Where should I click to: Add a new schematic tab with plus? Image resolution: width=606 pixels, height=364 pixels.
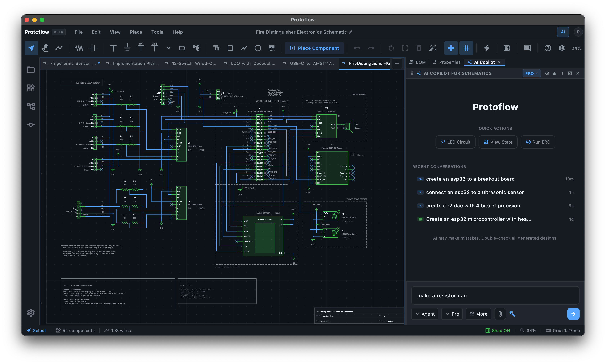(x=397, y=64)
